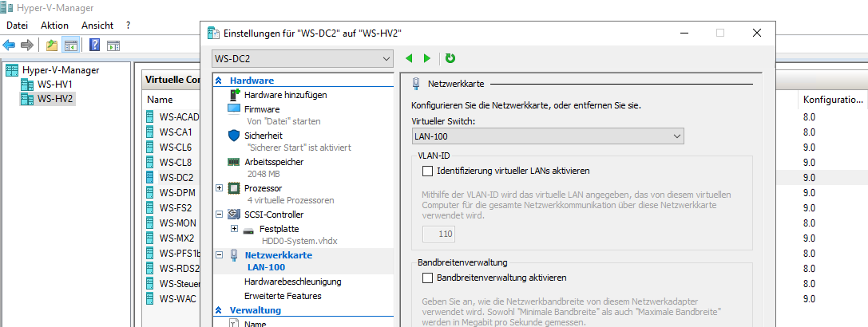Open the Datei menu

point(17,25)
